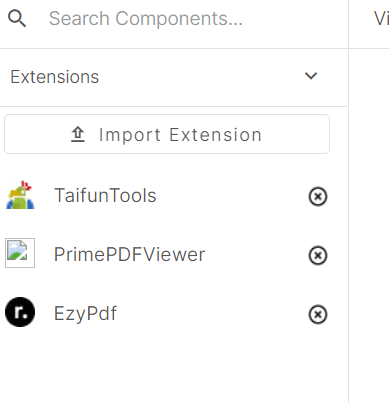The height and width of the screenshot is (403, 389).
Task: Click the Import Extension button
Action: click(x=167, y=134)
